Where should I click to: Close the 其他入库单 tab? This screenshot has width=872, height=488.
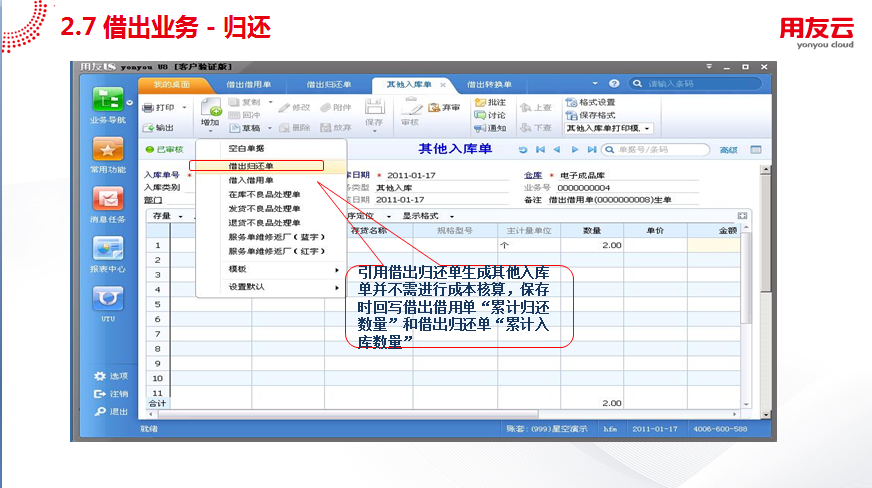pos(443,85)
